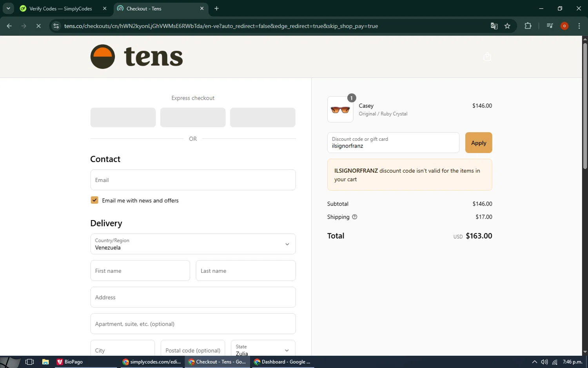Focus the Postal code field

(193, 349)
